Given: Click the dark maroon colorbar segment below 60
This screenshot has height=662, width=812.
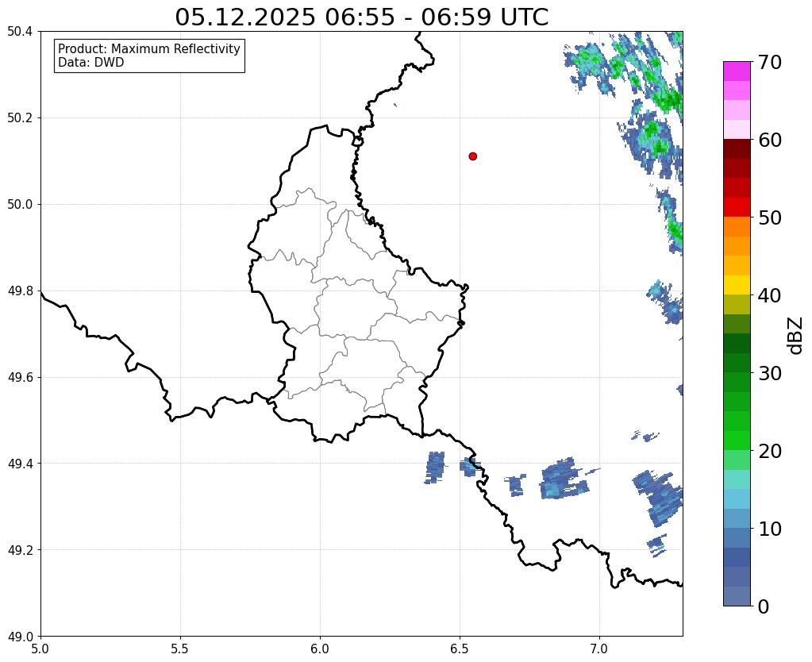Looking at the screenshot, I should [737, 149].
